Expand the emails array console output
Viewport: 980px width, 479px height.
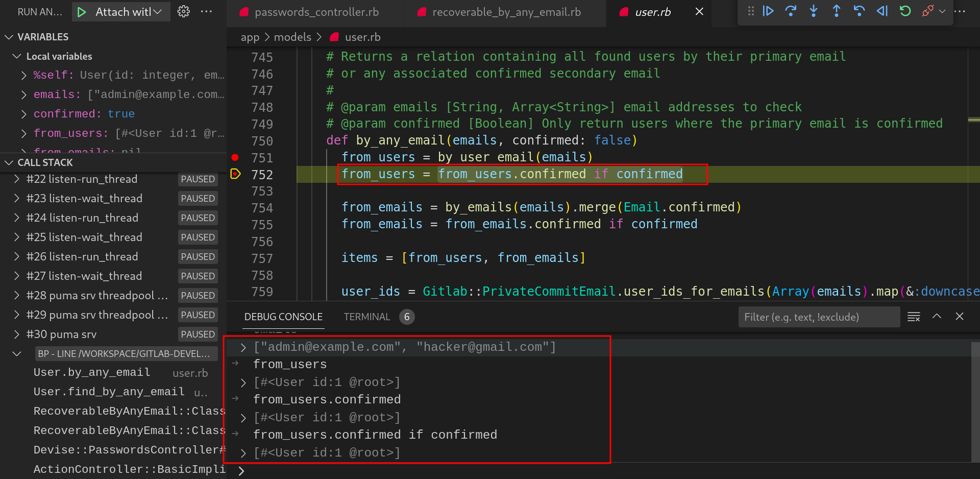pos(243,348)
